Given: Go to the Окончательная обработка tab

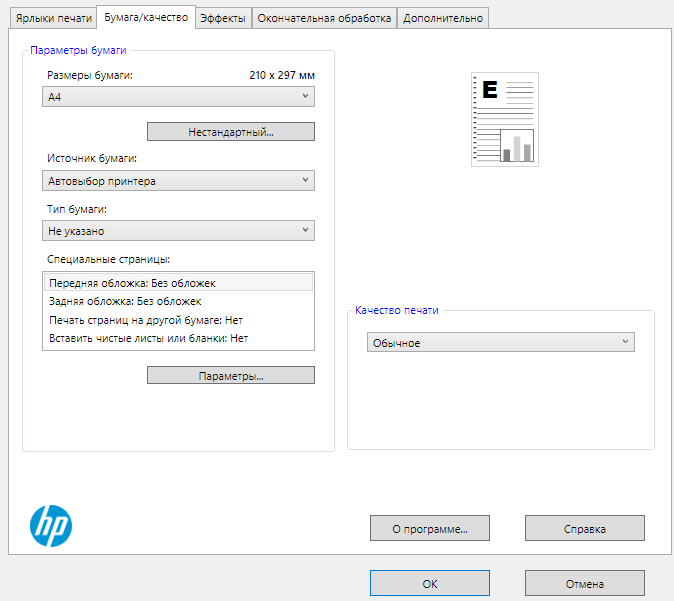Looking at the screenshot, I should coord(324,18).
